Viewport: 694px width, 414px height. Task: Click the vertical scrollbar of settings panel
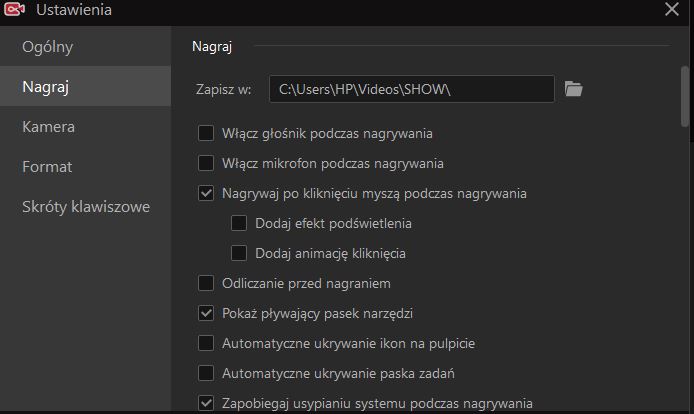[685, 97]
